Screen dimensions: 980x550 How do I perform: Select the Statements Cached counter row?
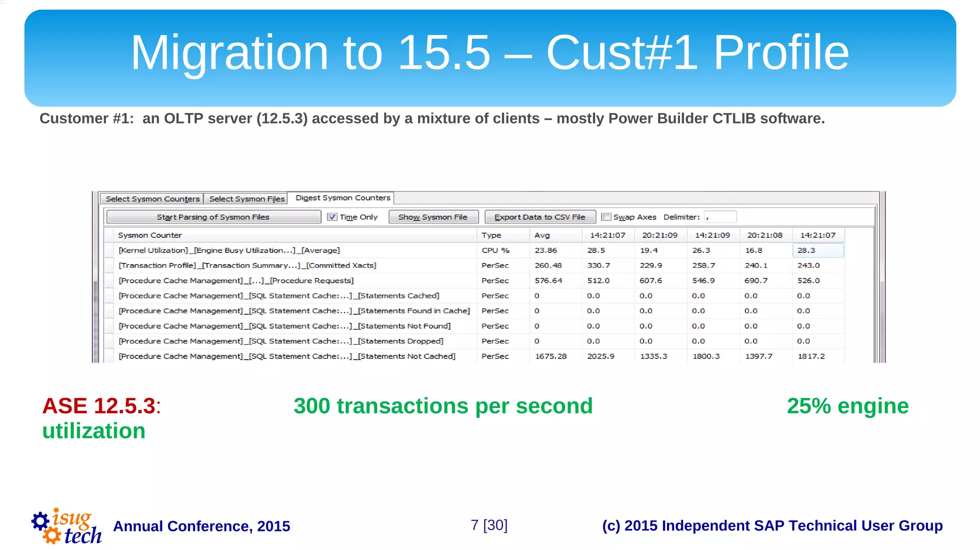(474, 296)
